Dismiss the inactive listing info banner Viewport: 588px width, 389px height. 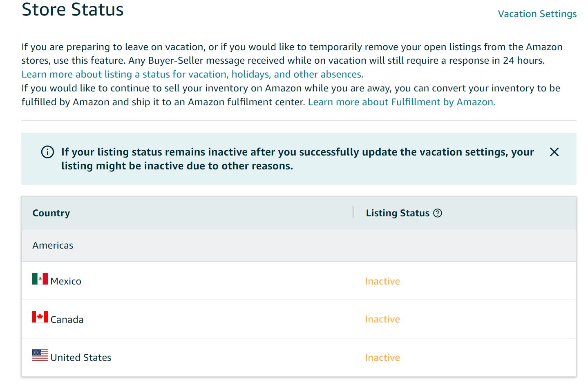pyautogui.click(x=554, y=152)
